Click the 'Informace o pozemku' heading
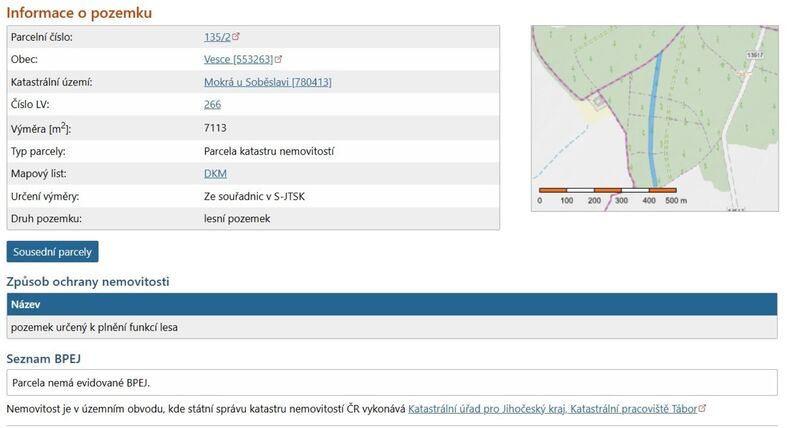This screenshot has width=800, height=428. [x=79, y=12]
